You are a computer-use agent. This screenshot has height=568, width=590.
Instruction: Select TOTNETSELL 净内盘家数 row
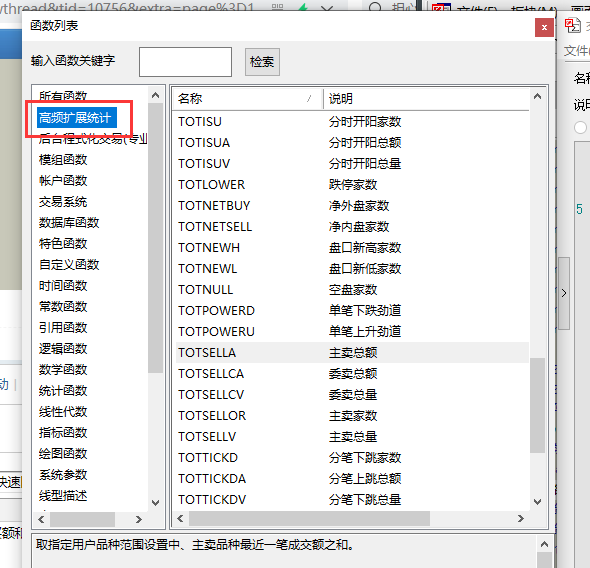pyautogui.click(x=352, y=227)
